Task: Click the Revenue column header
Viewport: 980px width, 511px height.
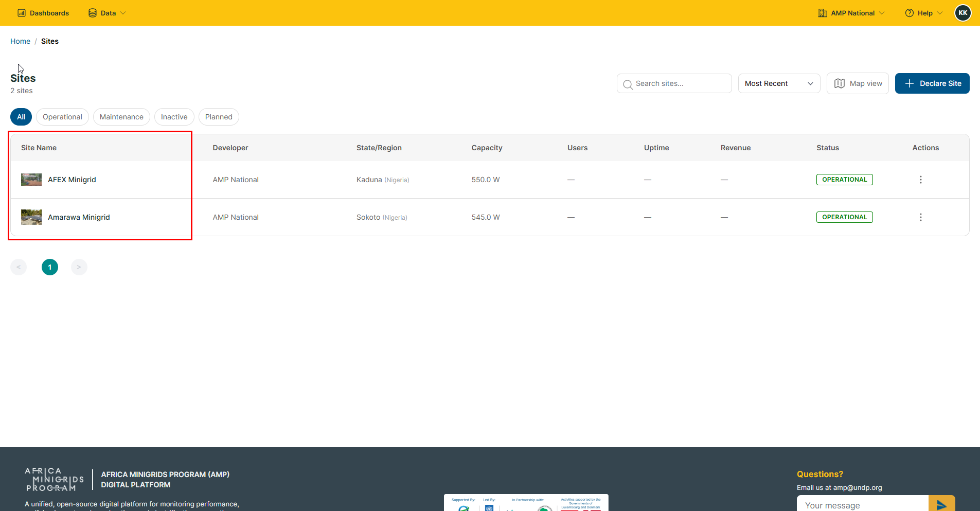Action: tap(736, 148)
